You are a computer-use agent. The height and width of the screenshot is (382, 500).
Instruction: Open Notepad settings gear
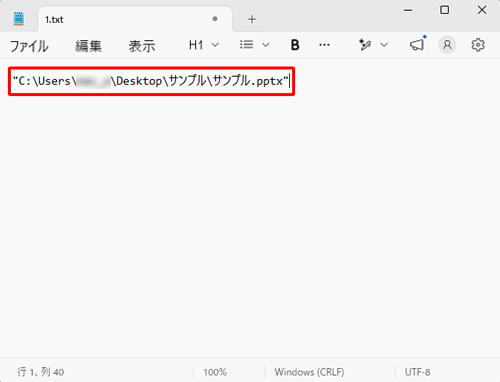(478, 45)
